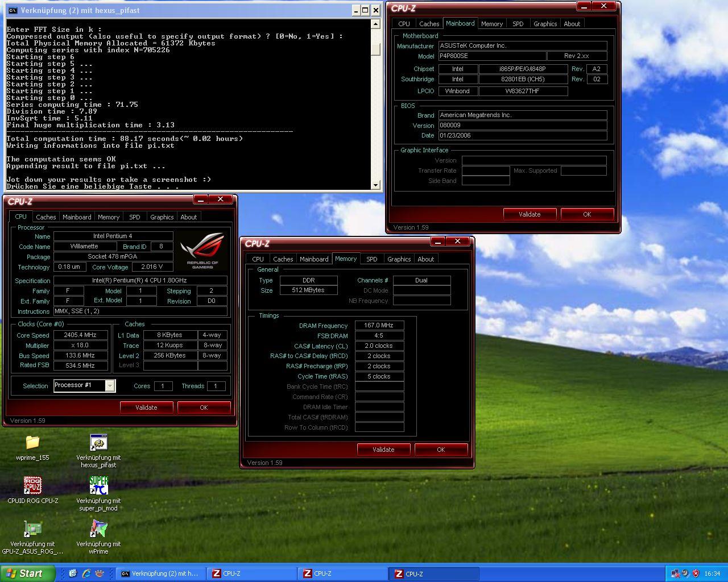Open Caches tab in Processor CPU-Z window
728x582 pixels.
tap(45, 217)
